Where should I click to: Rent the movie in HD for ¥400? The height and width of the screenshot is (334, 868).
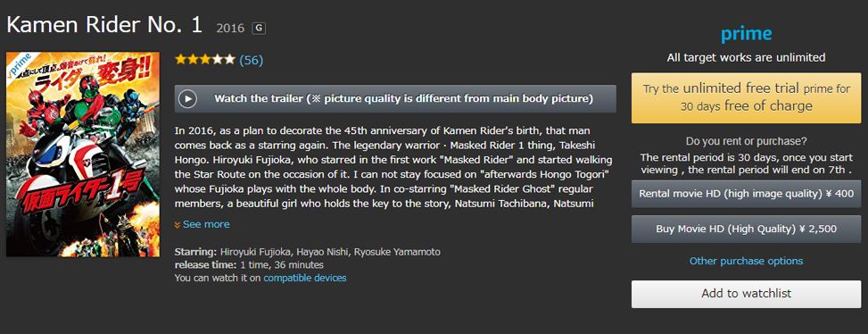pos(746,194)
